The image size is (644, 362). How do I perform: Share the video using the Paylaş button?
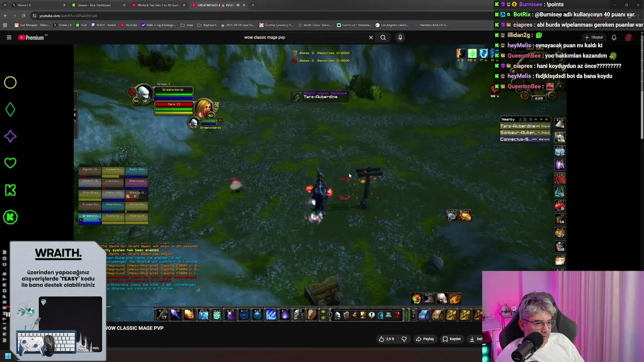pyautogui.click(x=425, y=339)
